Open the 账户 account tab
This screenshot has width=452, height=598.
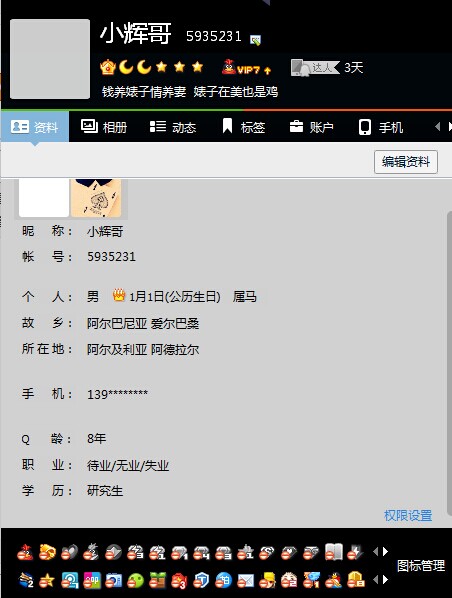pyautogui.click(x=312, y=127)
